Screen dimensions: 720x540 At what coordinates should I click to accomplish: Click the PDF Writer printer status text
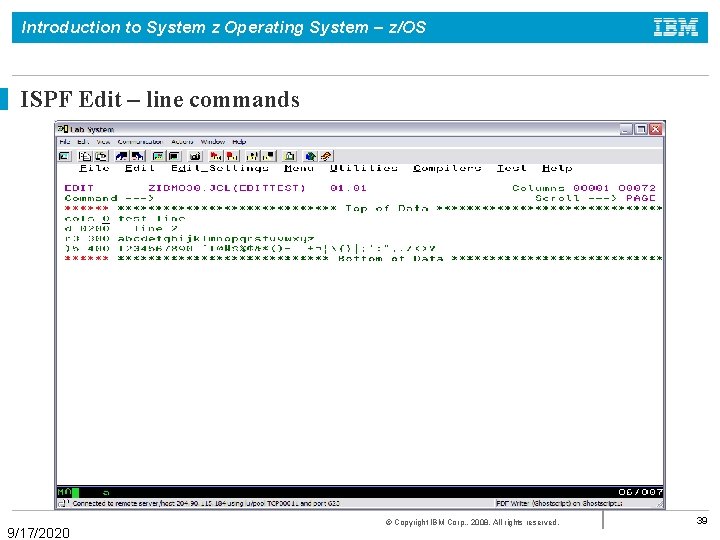point(559,504)
